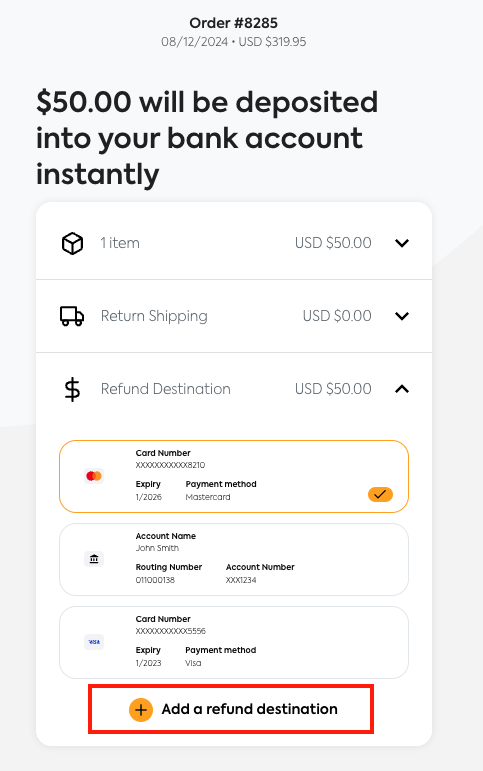483x771 pixels.
Task: Click the USD $50.00 item amount
Action: pyautogui.click(x=333, y=243)
